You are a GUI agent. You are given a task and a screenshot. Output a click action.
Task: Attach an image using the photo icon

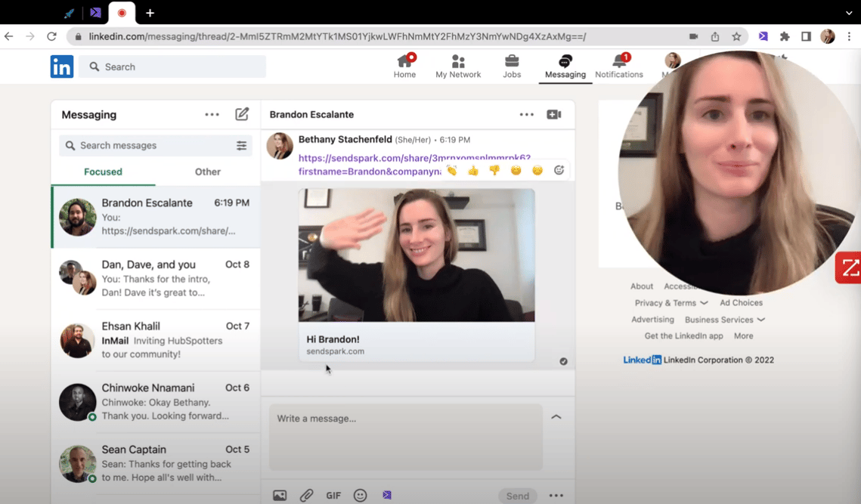coord(280,495)
